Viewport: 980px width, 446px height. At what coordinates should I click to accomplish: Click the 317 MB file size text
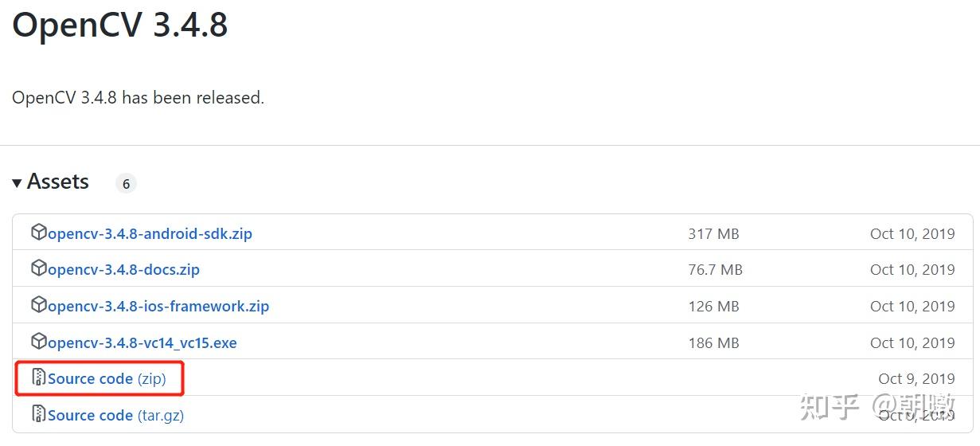[x=713, y=234]
